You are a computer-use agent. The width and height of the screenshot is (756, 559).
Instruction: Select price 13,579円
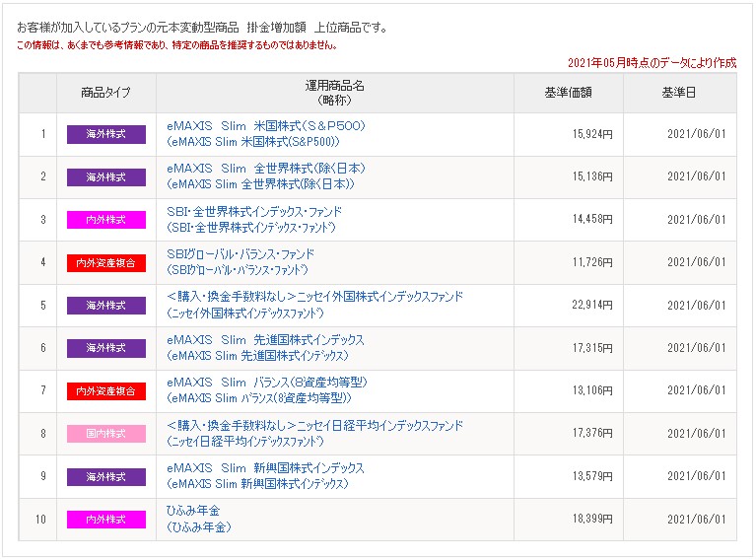[592, 476]
